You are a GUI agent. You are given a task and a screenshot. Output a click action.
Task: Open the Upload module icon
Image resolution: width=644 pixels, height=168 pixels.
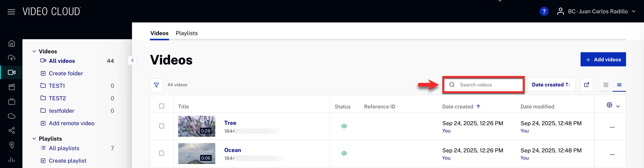(12, 58)
